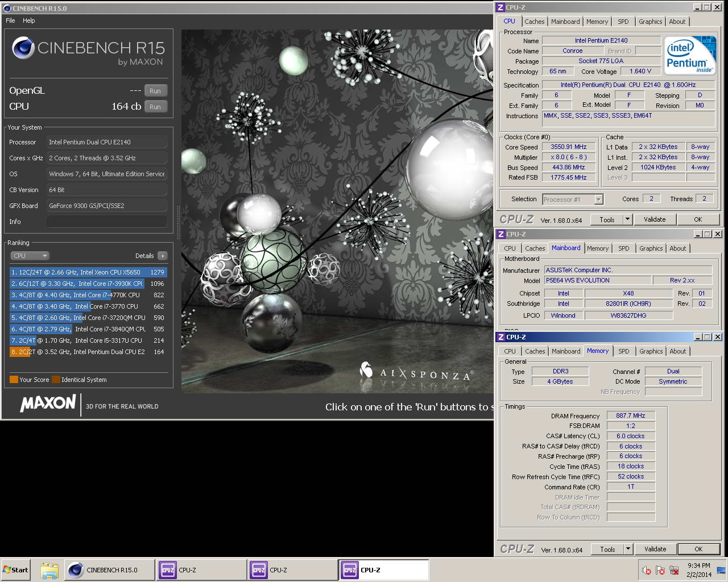Click the DRAM Frequency value 887.7 MHz

click(x=631, y=415)
